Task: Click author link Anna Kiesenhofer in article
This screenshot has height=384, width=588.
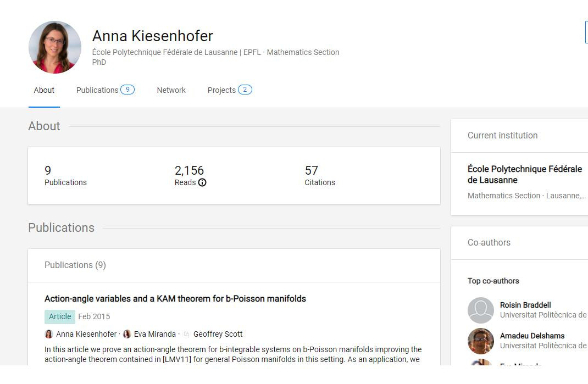Action: coord(86,334)
